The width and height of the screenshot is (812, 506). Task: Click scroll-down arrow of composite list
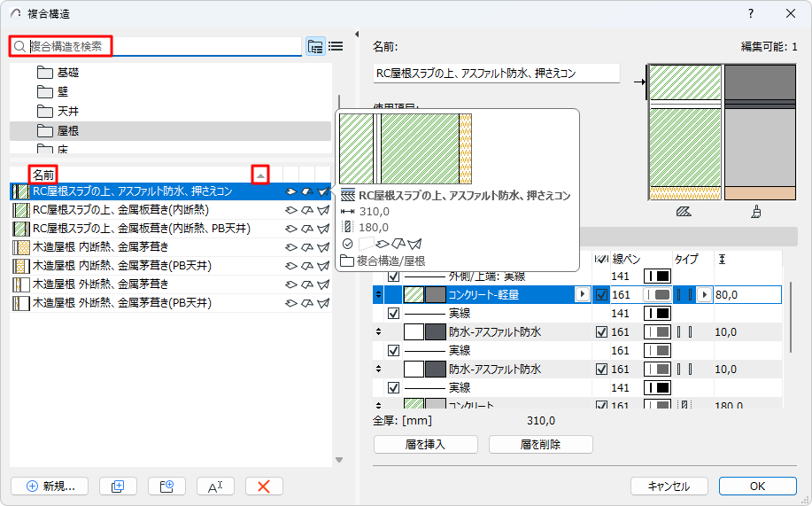pyautogui.click(x=339, y=460)
